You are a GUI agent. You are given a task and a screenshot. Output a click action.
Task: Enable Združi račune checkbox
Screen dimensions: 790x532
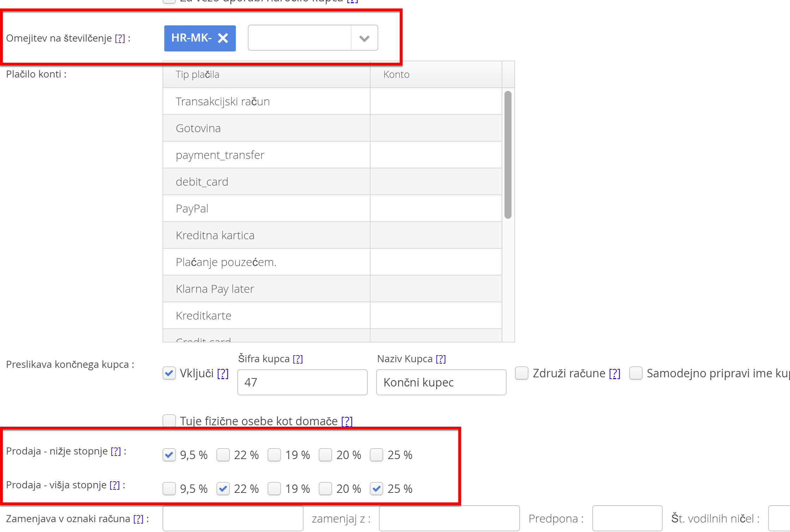522,373
